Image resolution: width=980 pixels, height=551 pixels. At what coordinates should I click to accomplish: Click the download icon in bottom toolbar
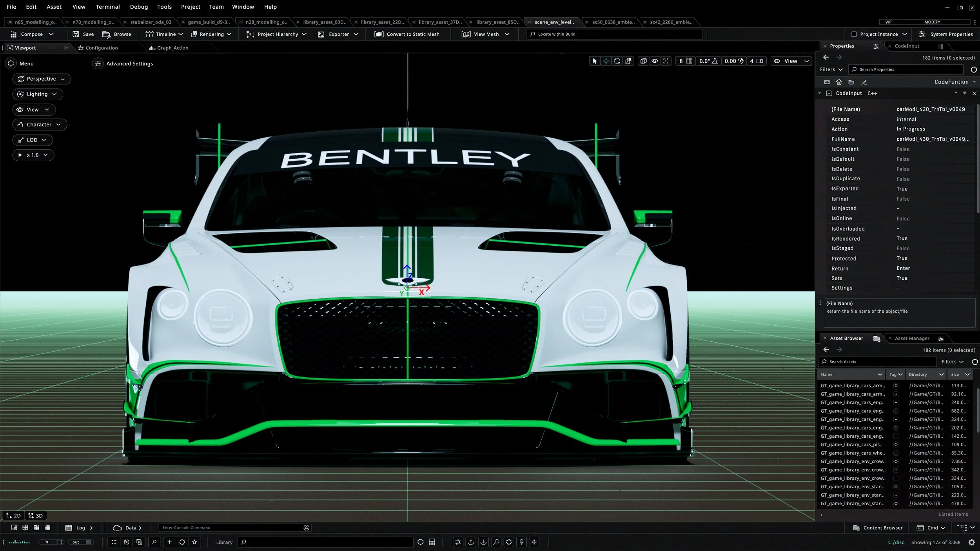484,542
